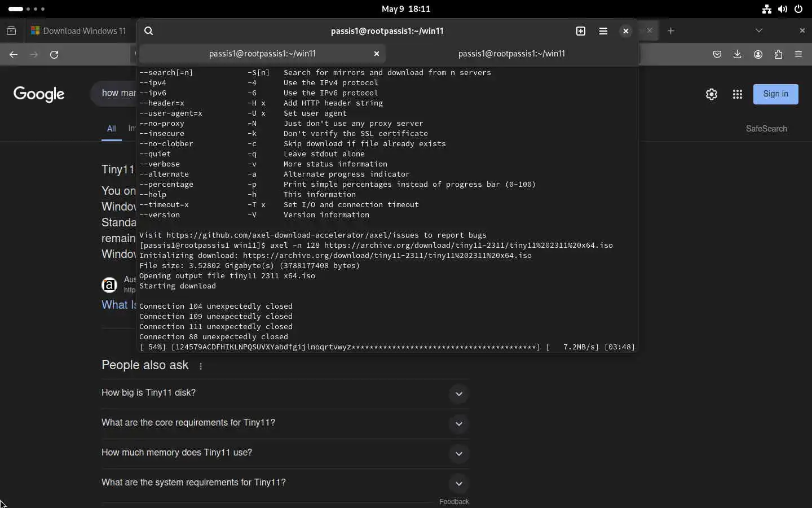This screenshot has height=508, width=812.
Task: Go back in browser history
Action: pyautogui.click(x=14, y=55)
